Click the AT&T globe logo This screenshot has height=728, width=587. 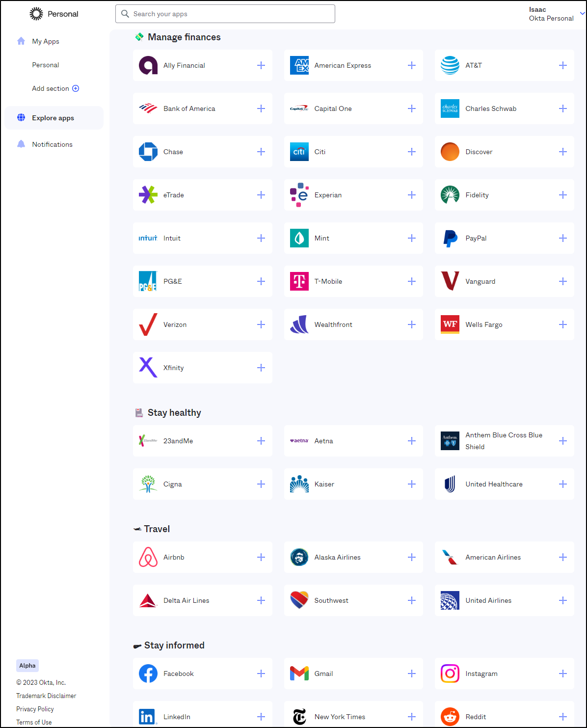click(450, 65)
